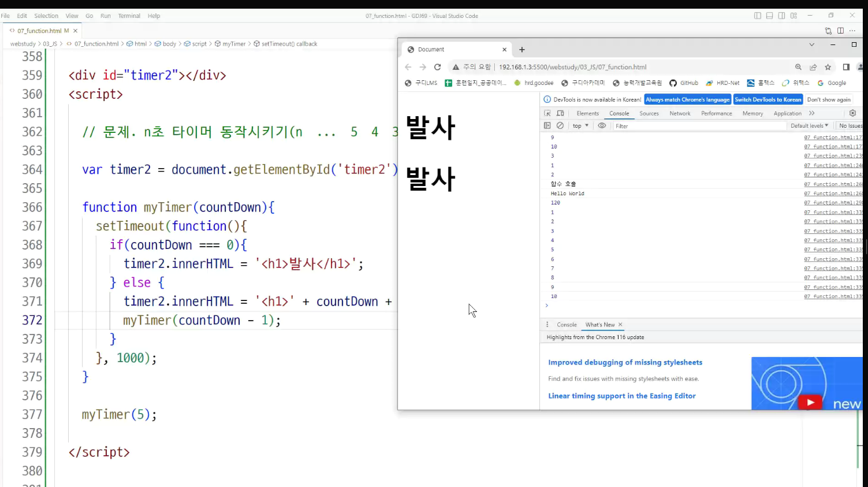Toggle the console sidebar

[547, 125]
